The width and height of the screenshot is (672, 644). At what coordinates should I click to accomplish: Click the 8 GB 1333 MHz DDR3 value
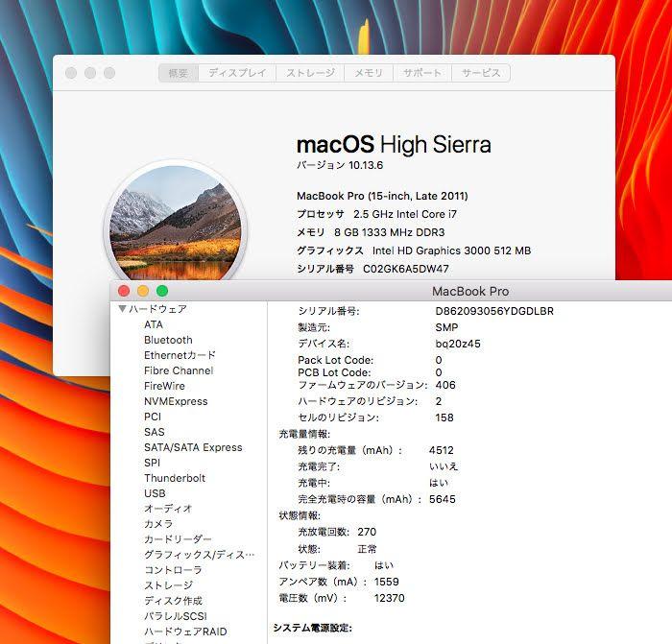click(390, 232)
